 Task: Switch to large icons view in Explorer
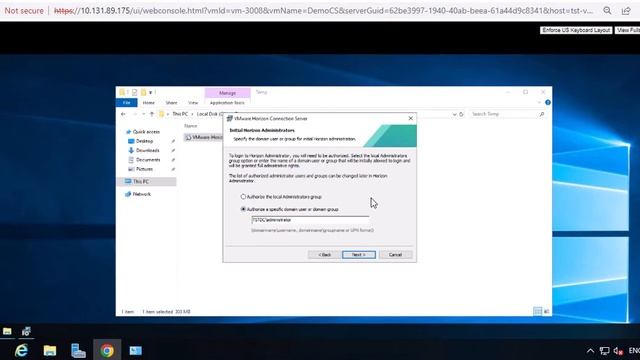[x=547, y=312]
